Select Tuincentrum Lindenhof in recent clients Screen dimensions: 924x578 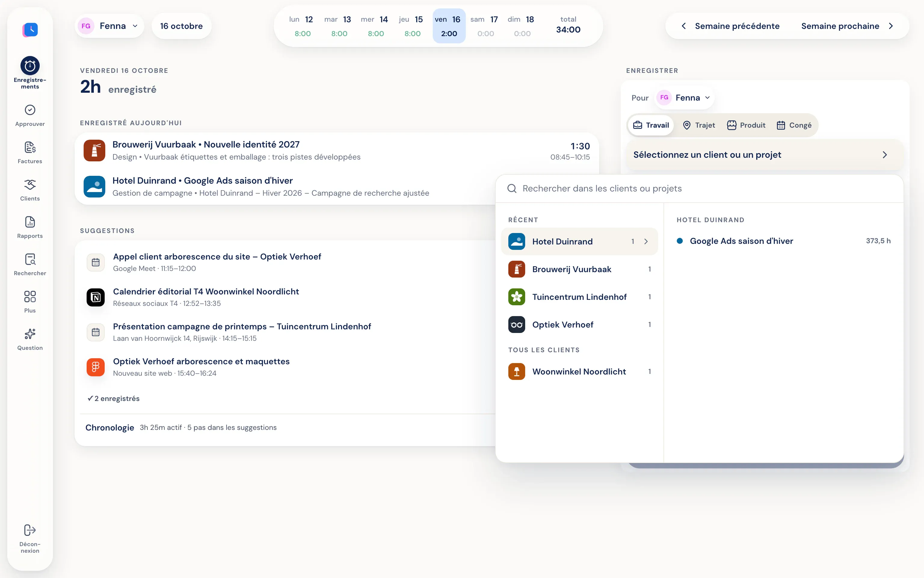[579, 297]
